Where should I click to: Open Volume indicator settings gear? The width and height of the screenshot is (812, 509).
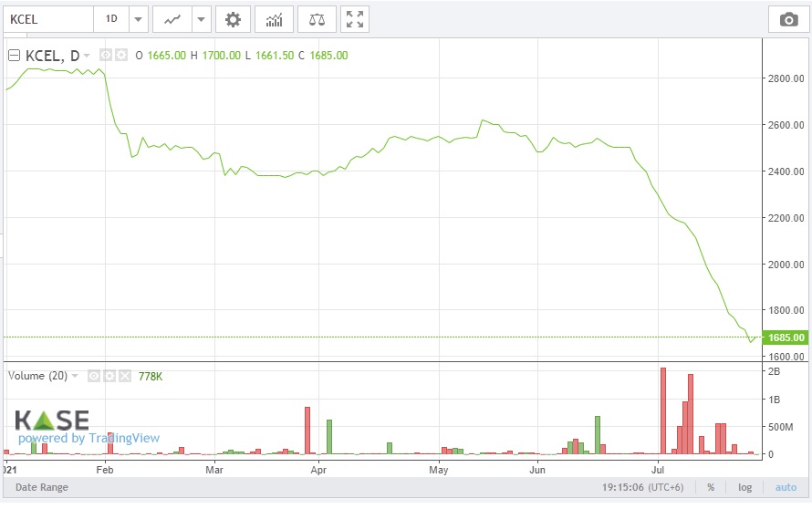click(x=110, y=376)
